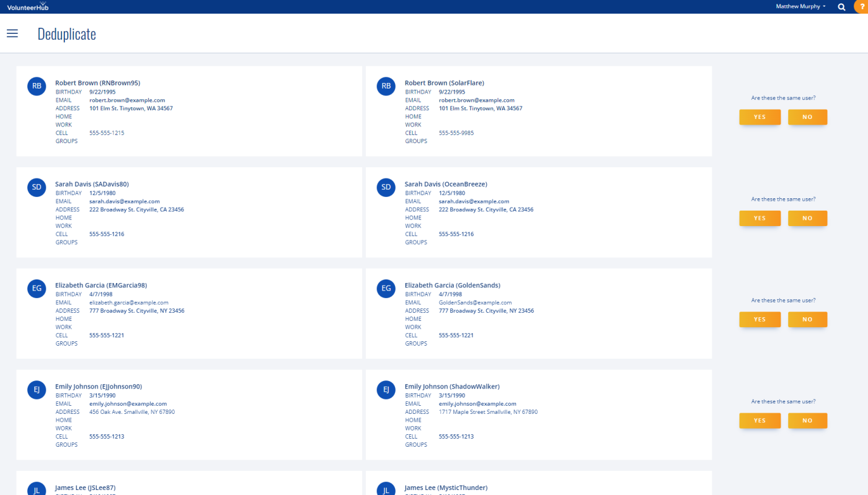Open the Emily Johnson (EJJohnson90) profile name
This screenshot has width=868, height=495.
pyautogui.click(x=99, y=387)
